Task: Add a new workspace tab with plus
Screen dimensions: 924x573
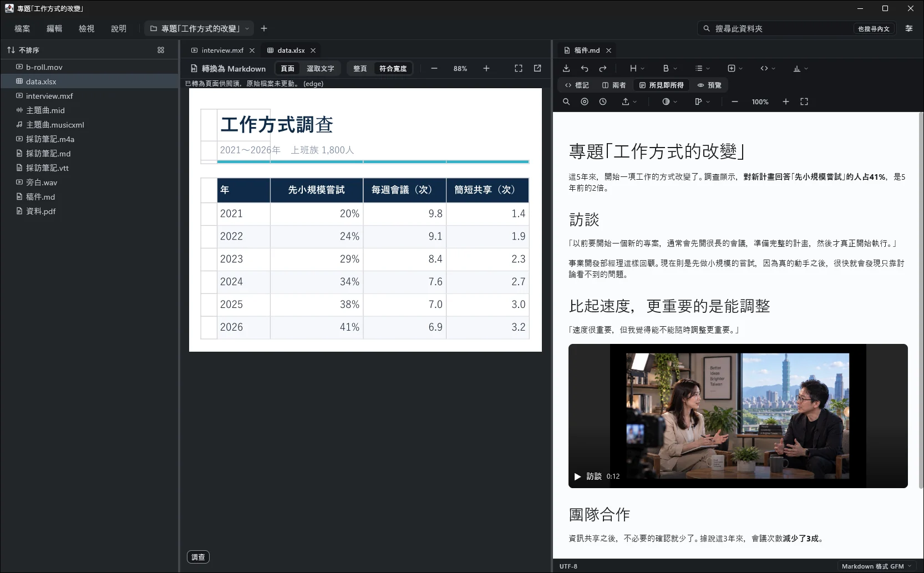Action: 264,28
